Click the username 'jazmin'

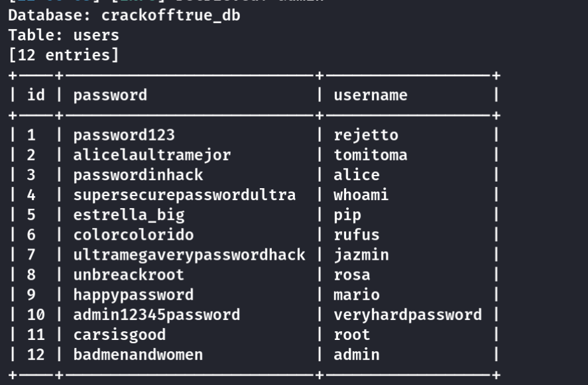click(x=361, y=255)
